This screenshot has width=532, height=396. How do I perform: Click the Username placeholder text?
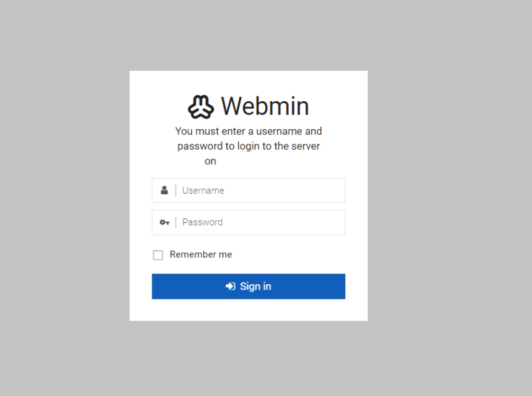pos(203,190)
